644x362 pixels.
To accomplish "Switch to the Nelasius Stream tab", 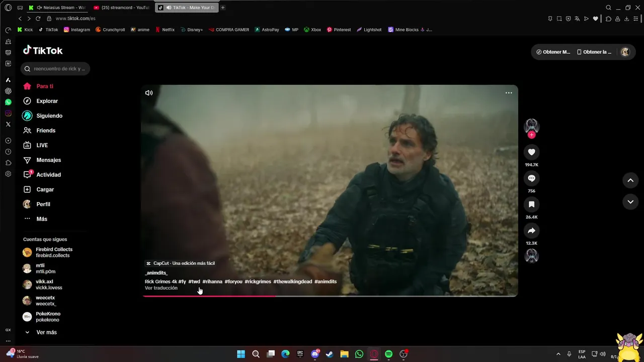I will pos(58,8).
